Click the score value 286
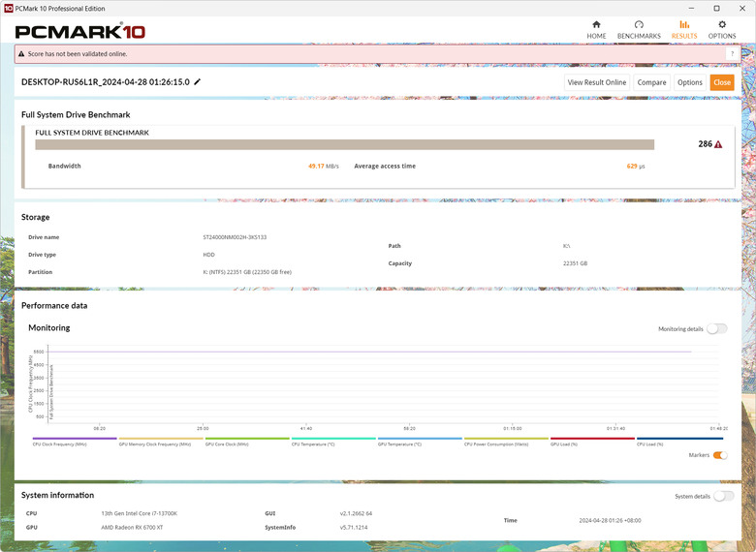This screenshot has height=552, width=756. 705,144
